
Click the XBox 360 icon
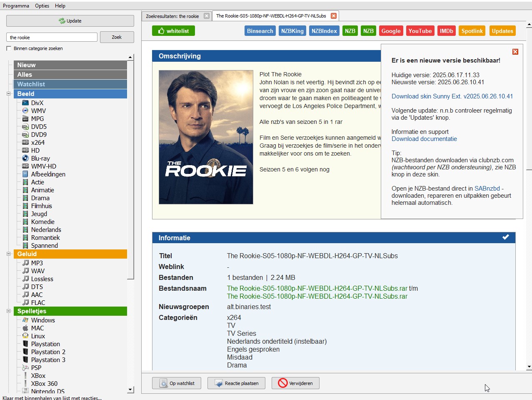click(x=25, y=383)
